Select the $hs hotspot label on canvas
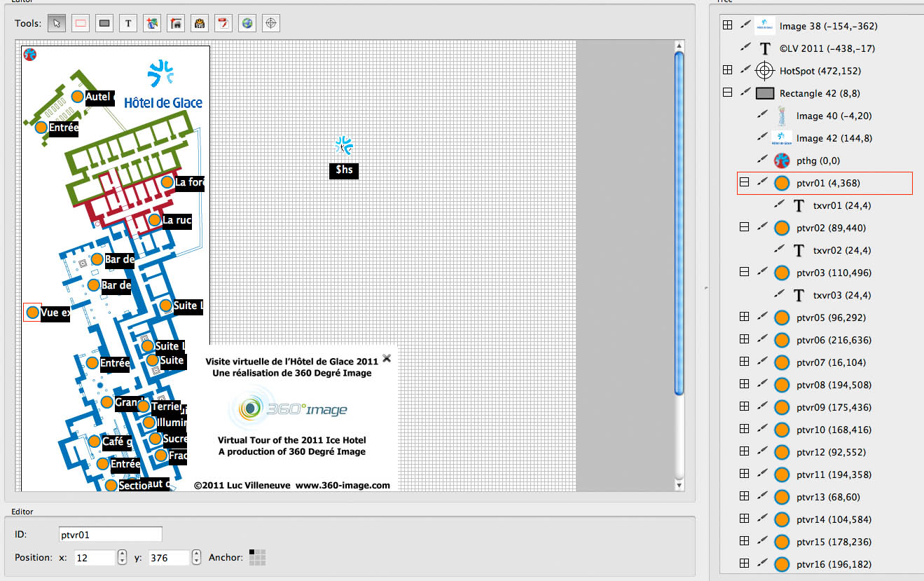Viewport: 924px width, 581px height. pyautogui.click(x=344, y=170)
